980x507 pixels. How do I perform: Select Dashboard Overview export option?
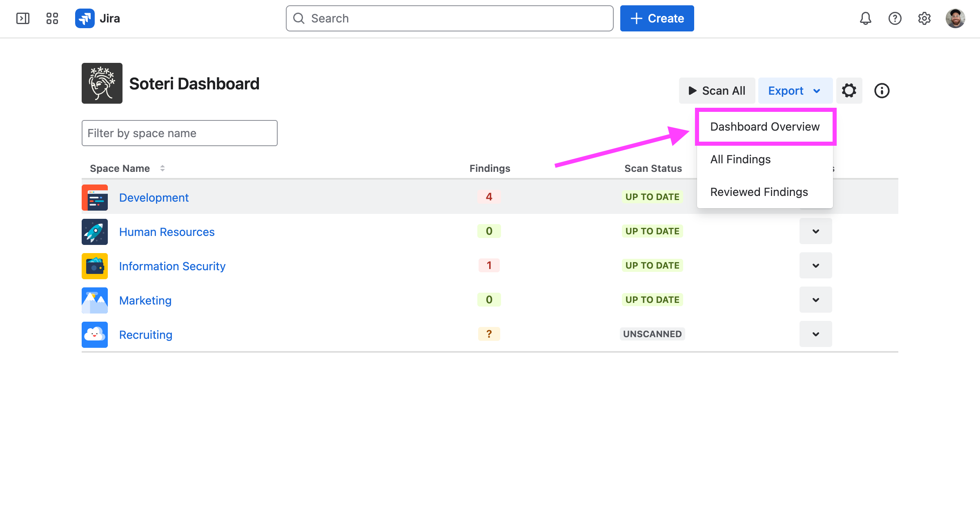[x=765, y=127]
